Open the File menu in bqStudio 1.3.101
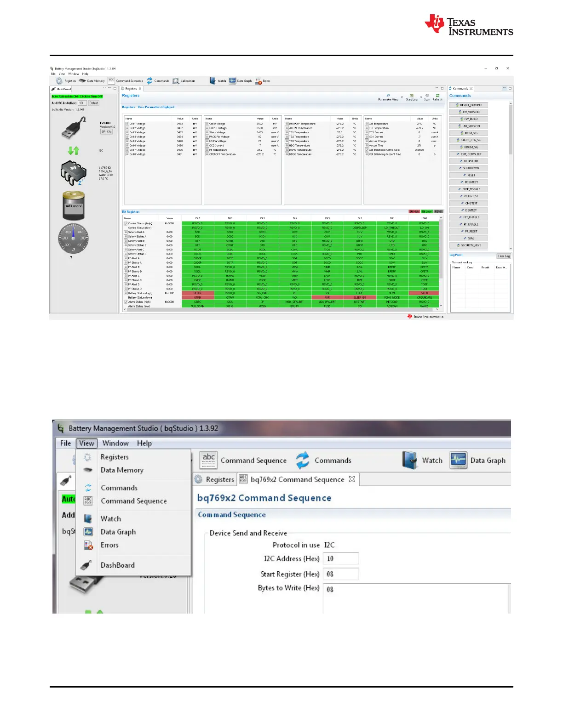This screenshot has width=563, height=728. point(53,74)
